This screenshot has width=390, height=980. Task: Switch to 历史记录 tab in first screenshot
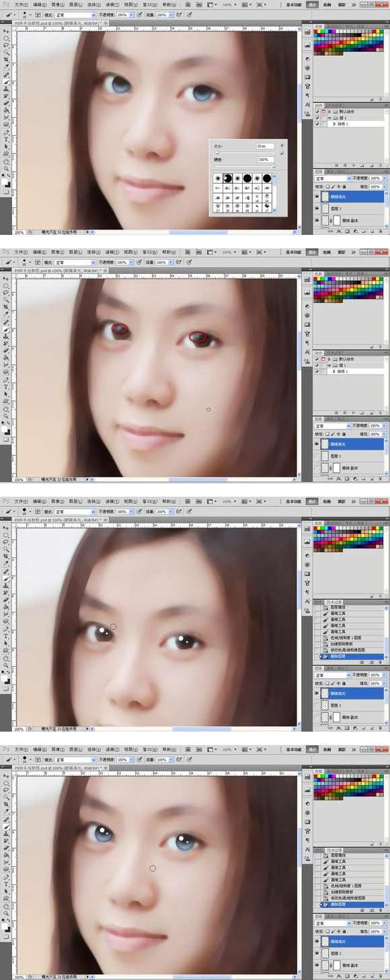point(335,106)
